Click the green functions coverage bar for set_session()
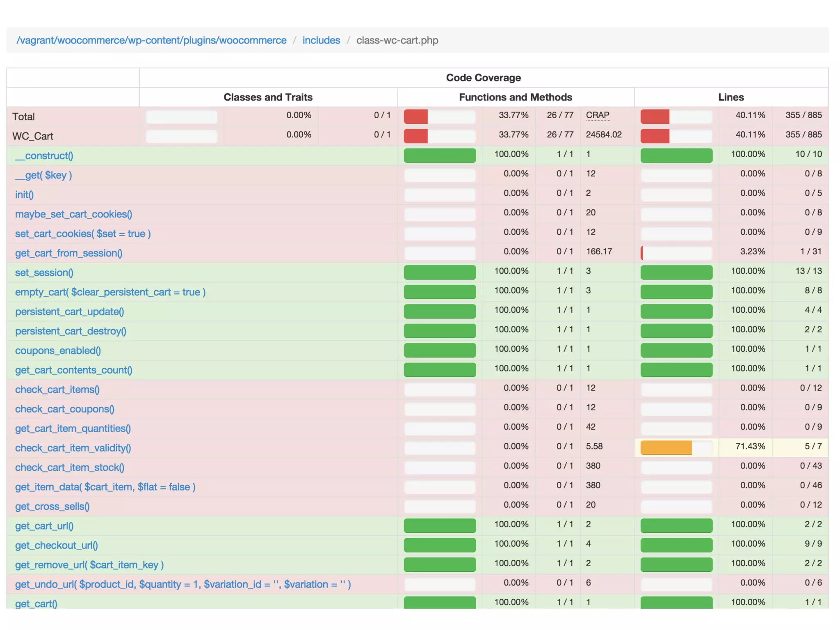 coord(439,272)
